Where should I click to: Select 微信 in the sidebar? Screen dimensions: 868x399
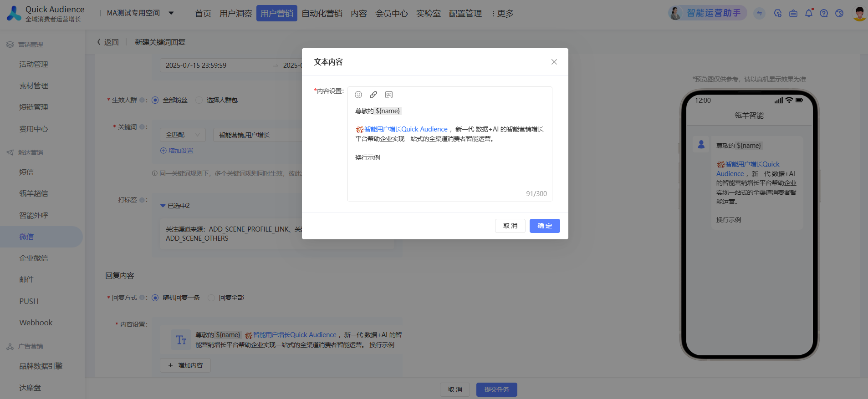click(x=41, y=237)
